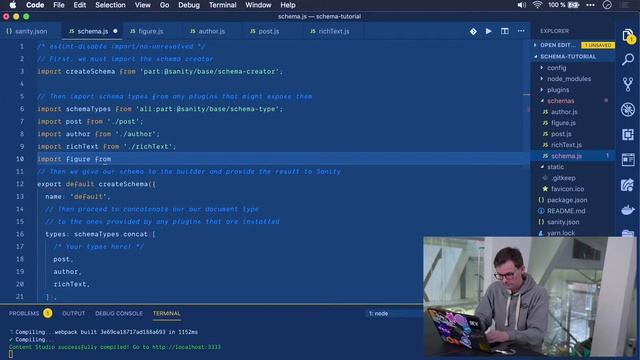Click the 1 UNSAVED badge in Open Editors
This screenshot has width=640, height=360.
pyautogui.click(x=598, y=45)
